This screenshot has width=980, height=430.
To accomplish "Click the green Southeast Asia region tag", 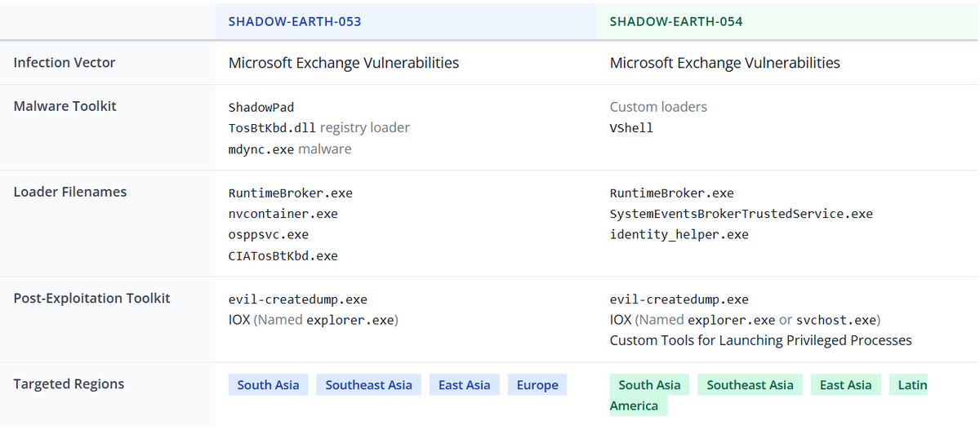I will click(751, 385).
